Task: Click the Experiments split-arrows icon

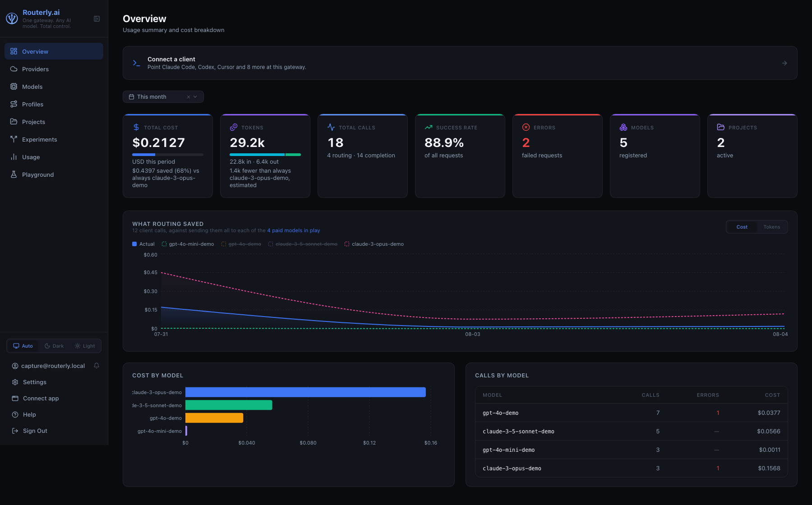Action: tap(14, 139)
